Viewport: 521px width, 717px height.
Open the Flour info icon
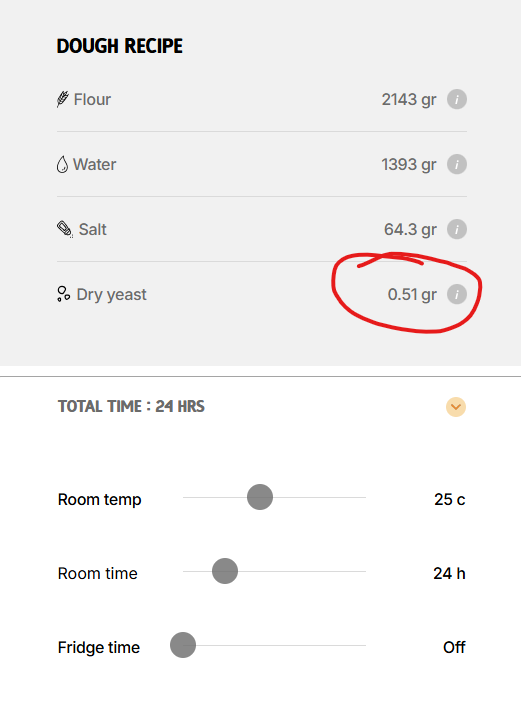457,99
